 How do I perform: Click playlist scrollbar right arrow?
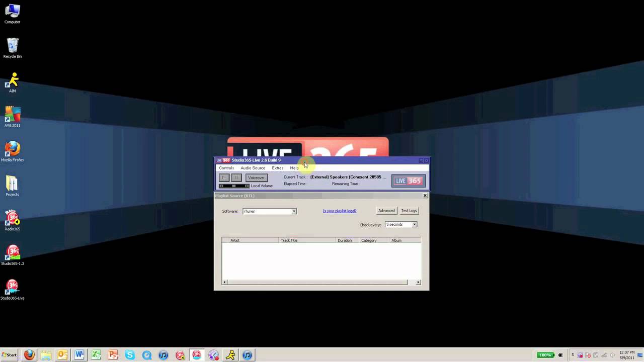pyautogui.click(x=418, y=282)
